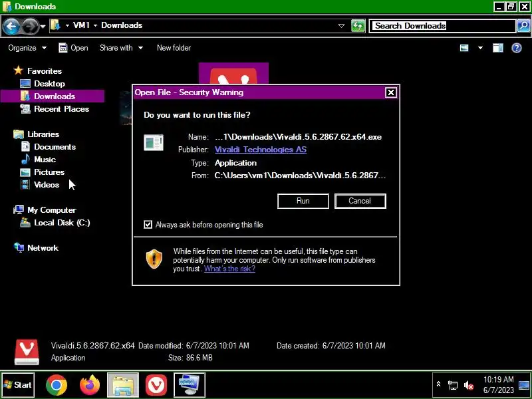Select the Vivaldi installer thumbnail in folder

click(x=233, y=73)
